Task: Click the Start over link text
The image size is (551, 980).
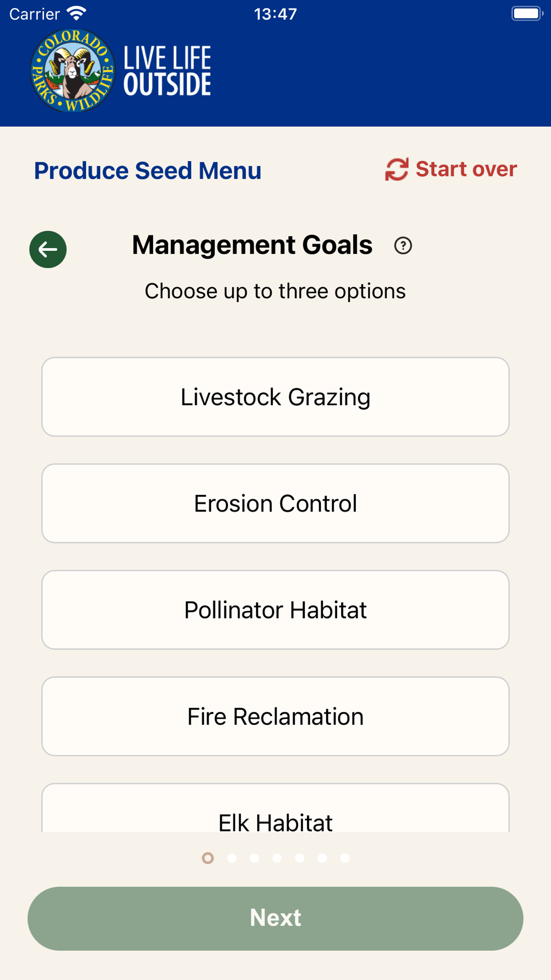Action: pos(466,169)
